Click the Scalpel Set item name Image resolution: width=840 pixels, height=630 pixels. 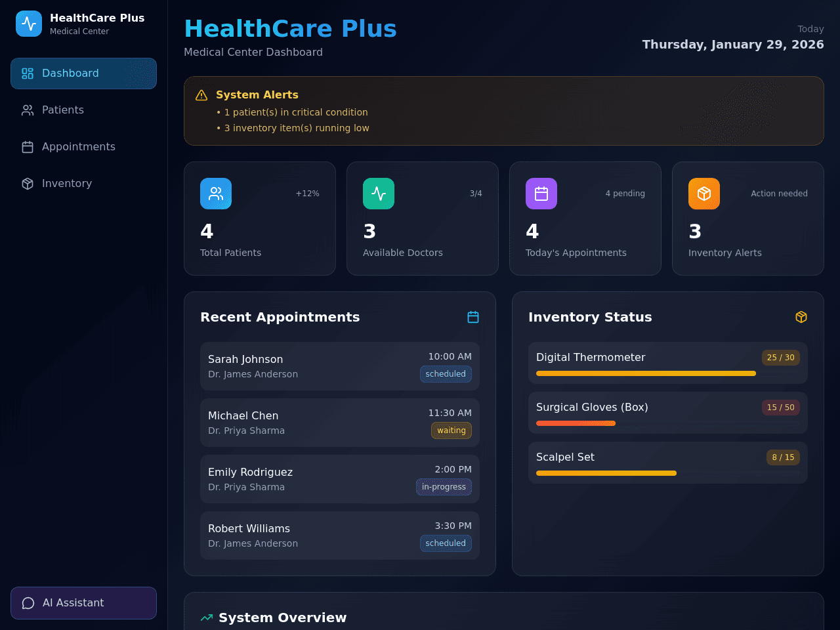565,457
